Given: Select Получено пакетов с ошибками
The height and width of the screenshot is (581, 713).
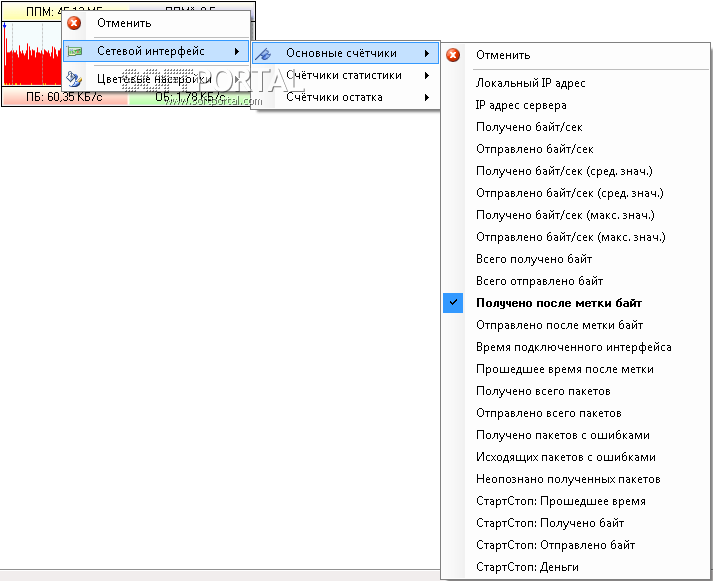Looking at the screenshot, I should 576,435.
